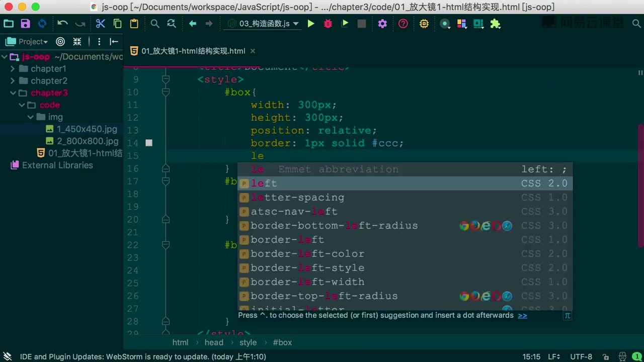Toggle the read-only lock icon in status bar
Viewport: 644px width, 362px height.
point(606,356)
